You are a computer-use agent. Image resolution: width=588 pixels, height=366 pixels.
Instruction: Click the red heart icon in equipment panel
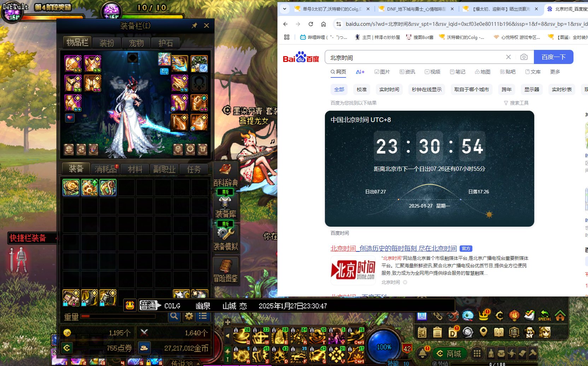click(70, 118)
